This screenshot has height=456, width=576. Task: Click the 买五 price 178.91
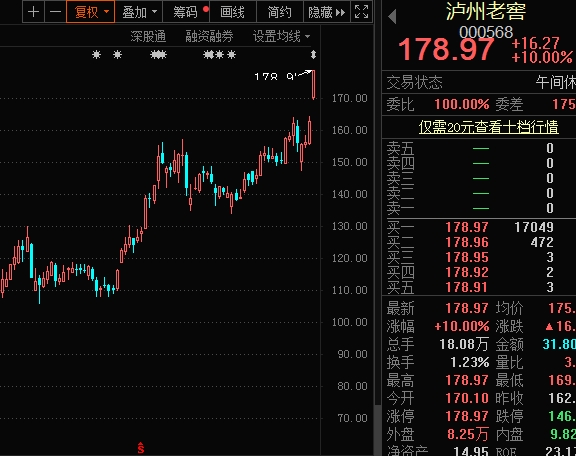coord(467,287)
